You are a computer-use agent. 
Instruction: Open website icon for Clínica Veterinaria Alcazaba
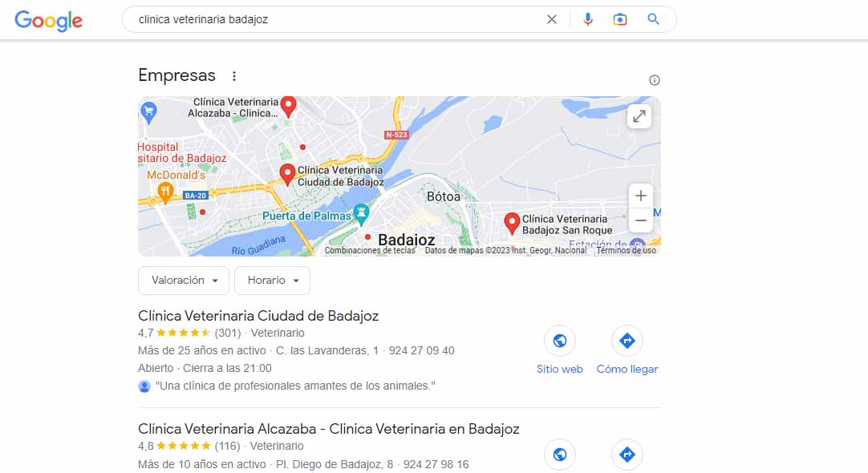pos(560,455)
